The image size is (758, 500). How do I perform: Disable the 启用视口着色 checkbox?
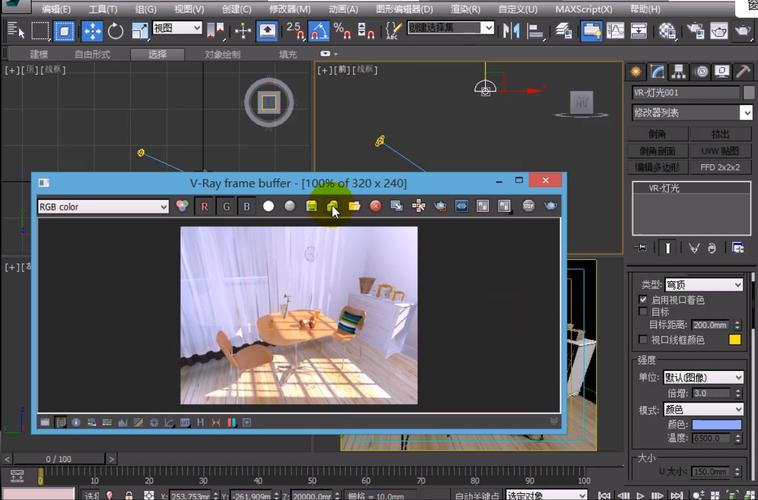(643, 299)
